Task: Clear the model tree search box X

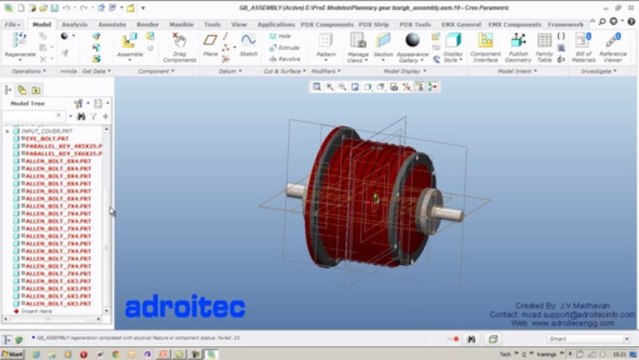Action: pos(59,116)
